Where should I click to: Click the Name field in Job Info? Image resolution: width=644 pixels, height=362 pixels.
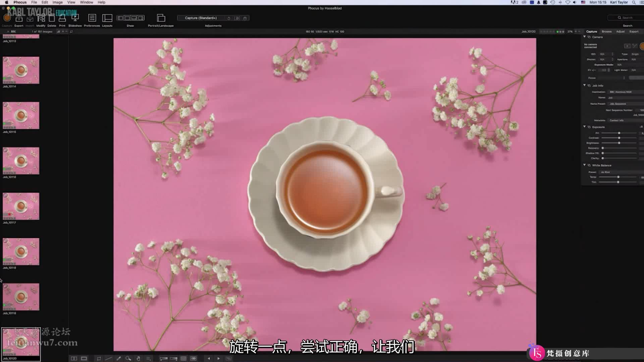click(x=625, y=98)
